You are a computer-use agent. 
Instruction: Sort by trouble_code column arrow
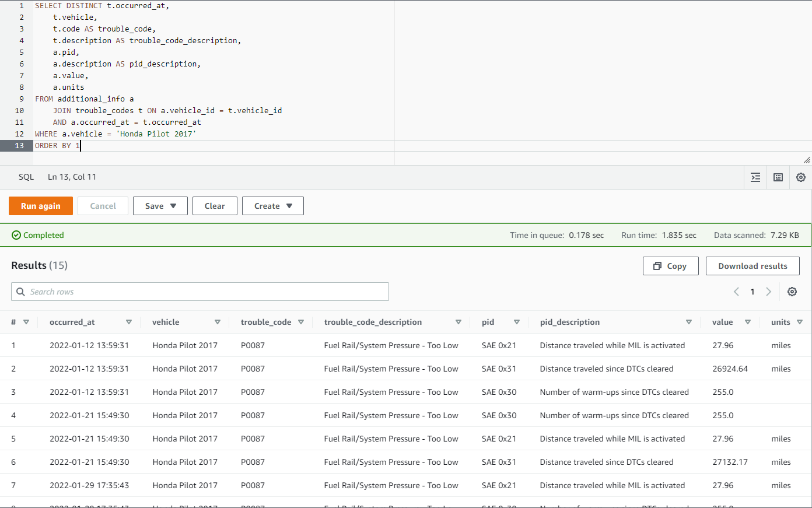click(x=301, y=322)
